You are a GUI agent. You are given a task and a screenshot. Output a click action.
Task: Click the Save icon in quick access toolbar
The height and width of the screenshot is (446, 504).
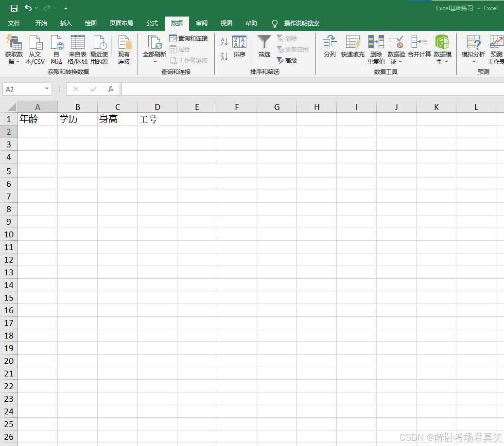(x=14, y=8)
